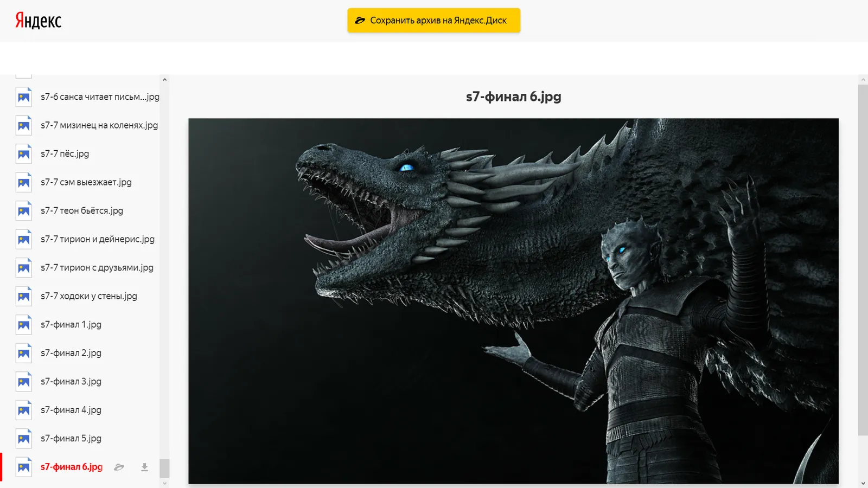Screen dimensions: 868x488
Task: Click the file list scroll-up arrow
Action: (164, 80)
